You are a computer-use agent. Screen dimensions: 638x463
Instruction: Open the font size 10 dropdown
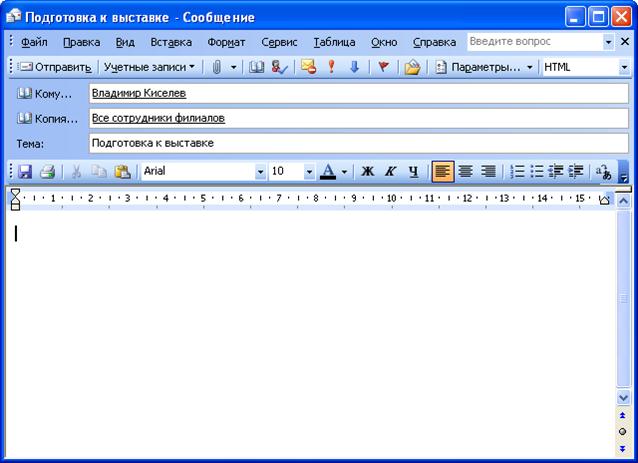click(x=309, y=172)
